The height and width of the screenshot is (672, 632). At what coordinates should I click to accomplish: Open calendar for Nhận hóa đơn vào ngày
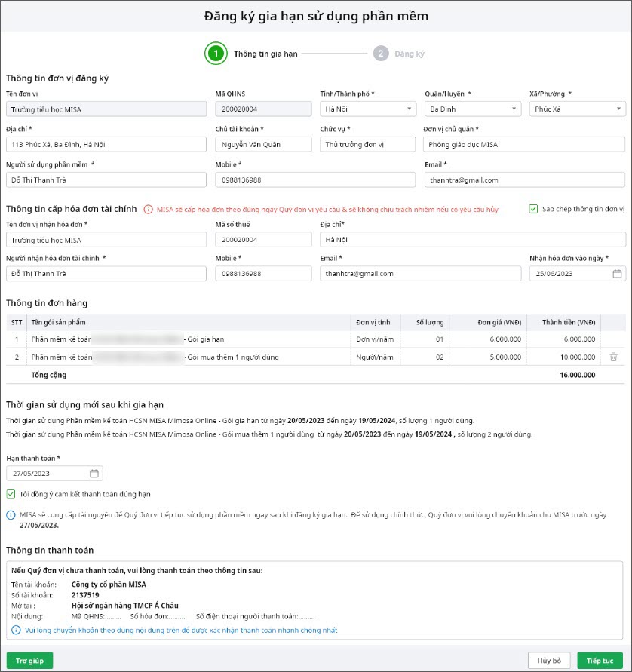tap(617, 274)
